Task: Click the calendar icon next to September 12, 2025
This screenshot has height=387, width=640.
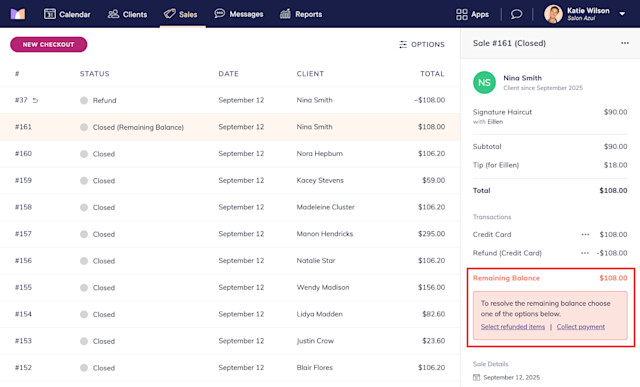Action: pyautogui.click(x=476, y=377)
